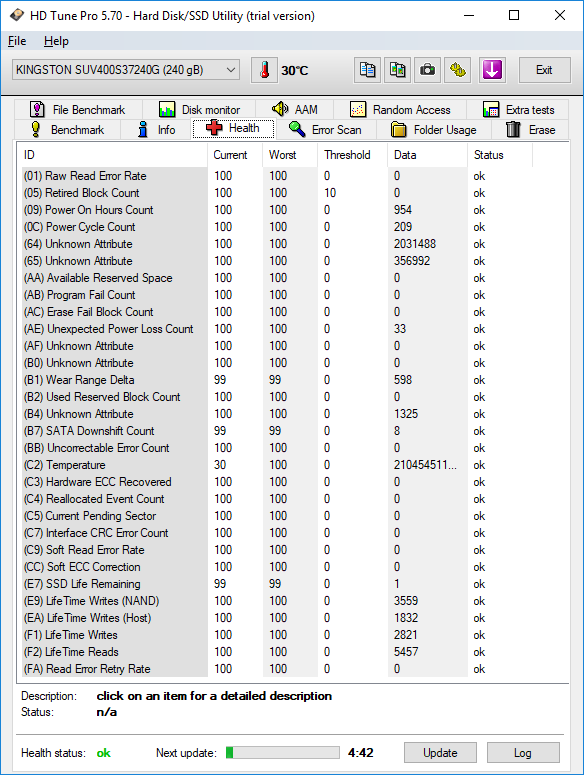The image size is (584, 775).
Task: Switch to the Random Access tab
Action: pos(400,109)
